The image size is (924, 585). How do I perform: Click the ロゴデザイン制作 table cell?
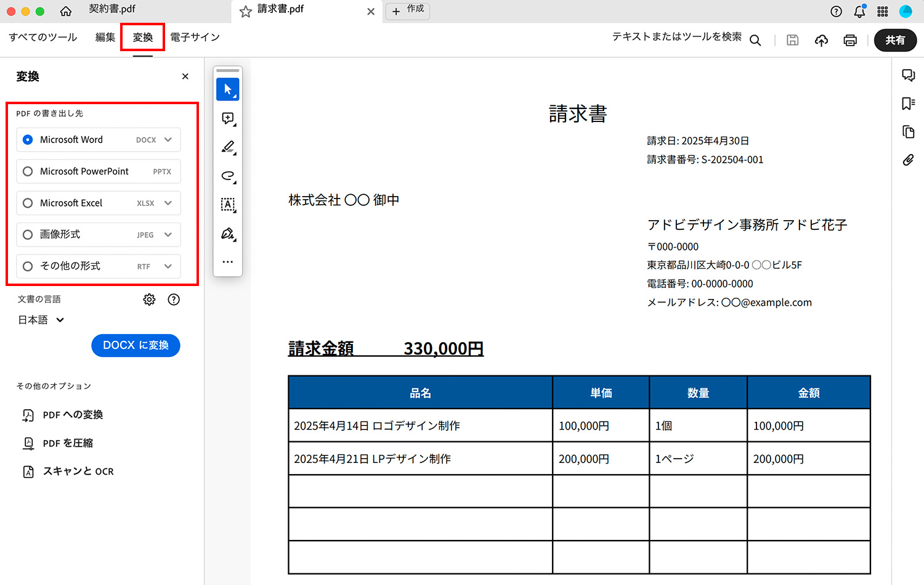420,426
